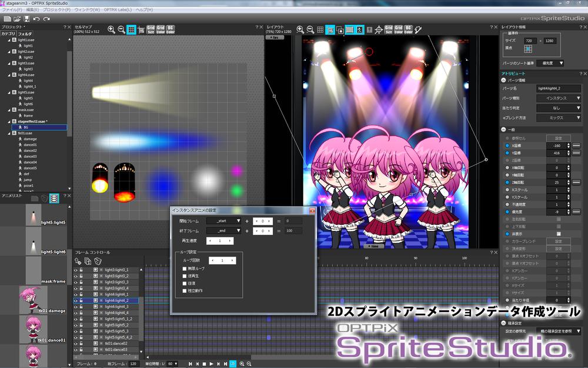The image size is (588, 368).
Task: Check the 逆再生 checkbox
Action: pos(185,276)
